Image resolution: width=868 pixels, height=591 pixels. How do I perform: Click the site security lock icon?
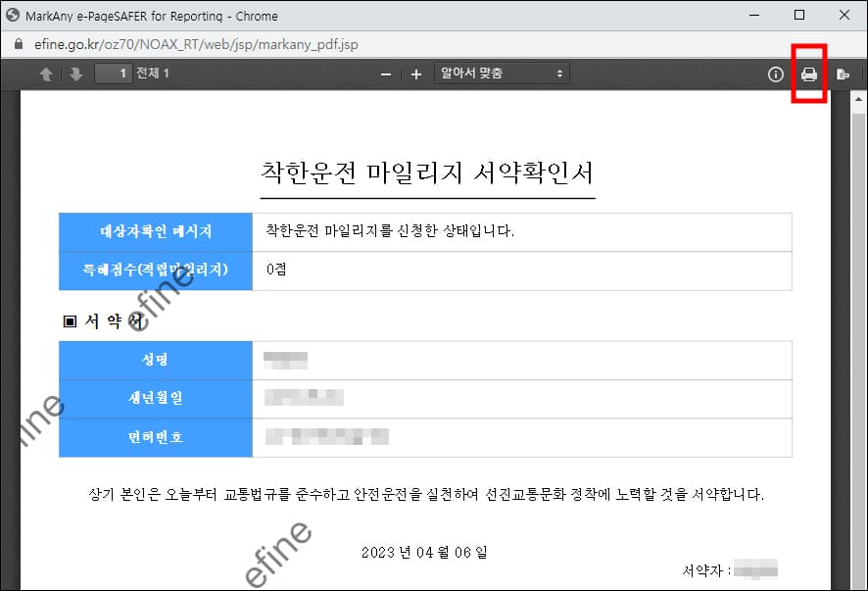[x=20, y=44]
